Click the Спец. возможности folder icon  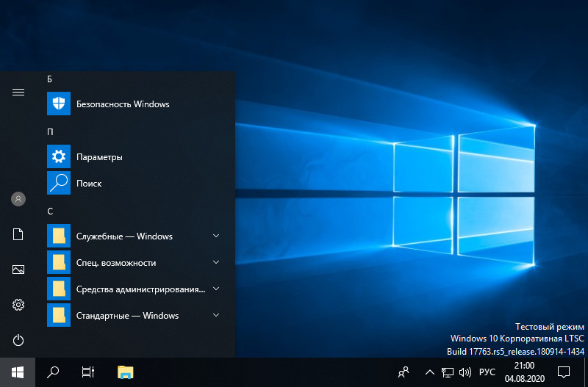tap(59, 262)
